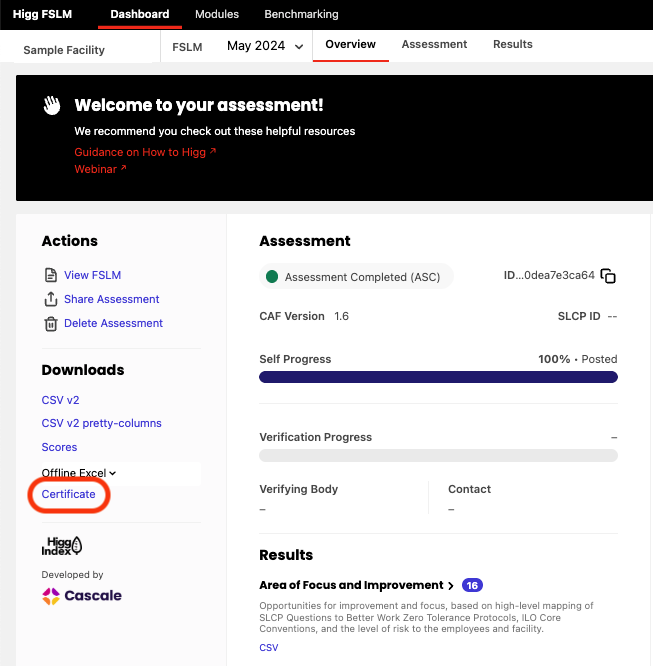Screen dimensions: 653x666
Task: Click the waving hand welcome icon
Action: pyautogui.click(x=52, y=105)
